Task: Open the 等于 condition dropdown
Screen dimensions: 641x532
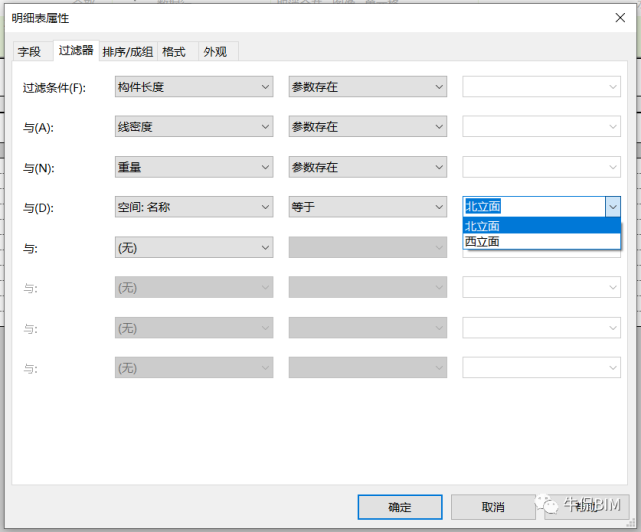Action: [x=367, y=207]
